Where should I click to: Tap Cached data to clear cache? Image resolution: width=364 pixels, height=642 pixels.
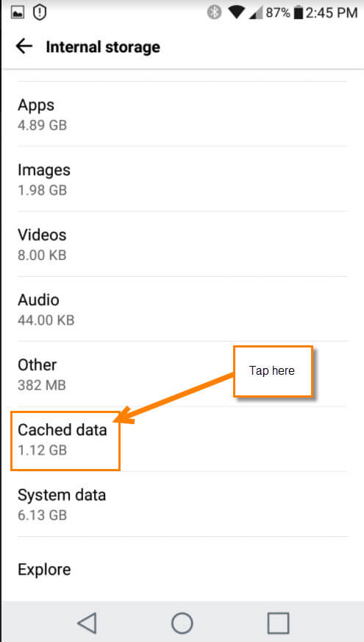tap(65, 439)
